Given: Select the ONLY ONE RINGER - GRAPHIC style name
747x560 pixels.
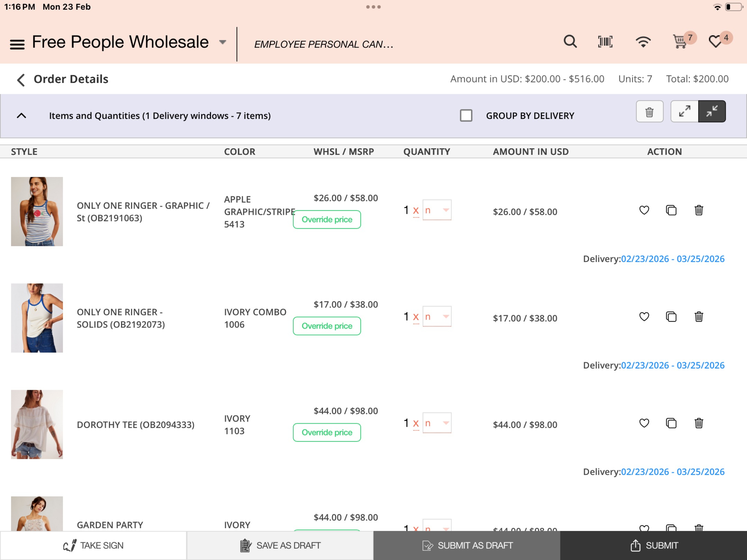Looking at the screenshot, I should pos(143,212).
